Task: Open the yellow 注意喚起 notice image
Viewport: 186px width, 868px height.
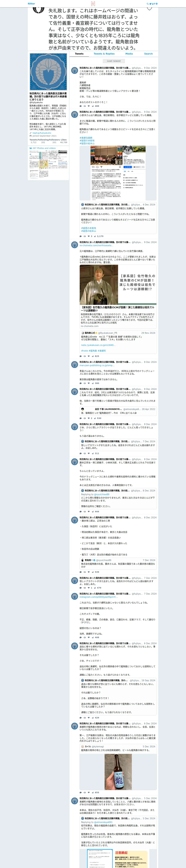Action: pyautogui.click(x=131, y=859)
